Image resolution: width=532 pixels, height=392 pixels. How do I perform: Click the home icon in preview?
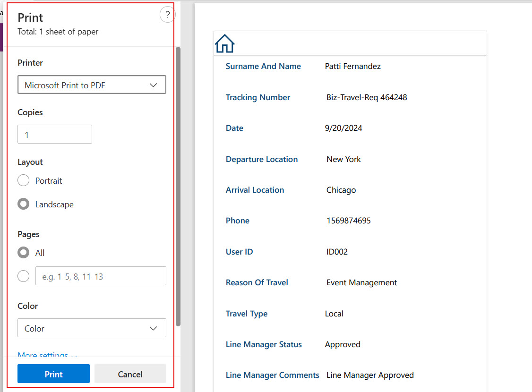tap(224, 44)
